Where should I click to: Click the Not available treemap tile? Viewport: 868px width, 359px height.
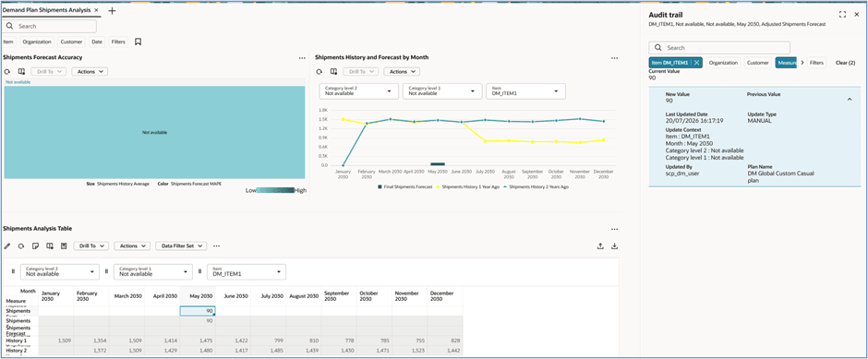point(154,132)
